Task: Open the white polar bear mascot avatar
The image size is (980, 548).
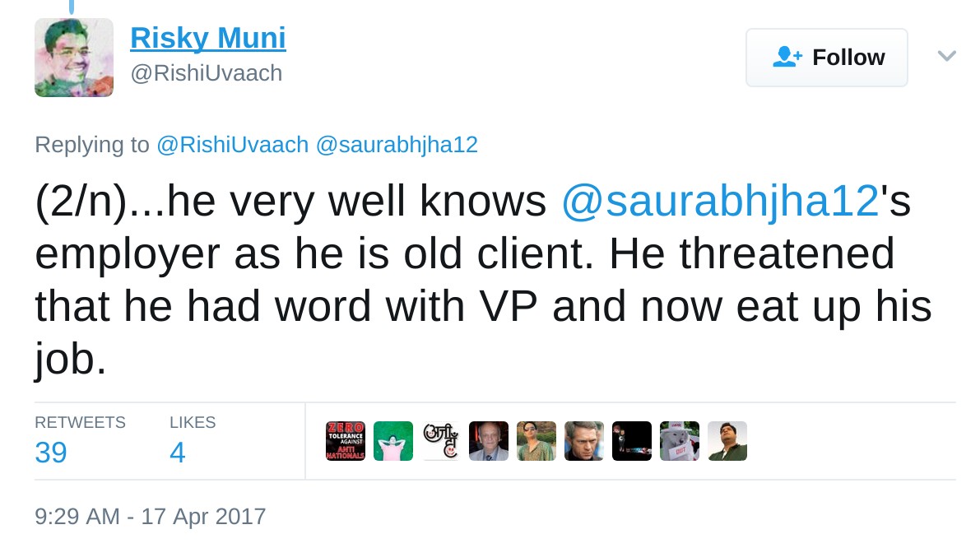Action: point(680,441)
